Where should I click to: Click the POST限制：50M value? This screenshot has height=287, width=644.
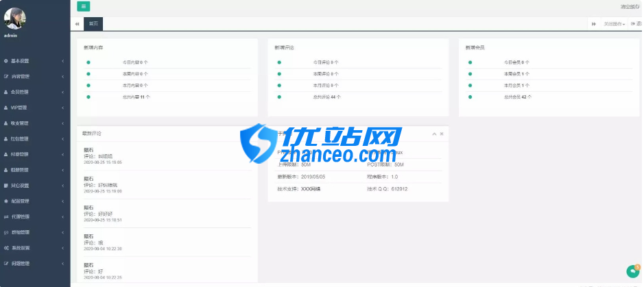[x=385, y=165]
